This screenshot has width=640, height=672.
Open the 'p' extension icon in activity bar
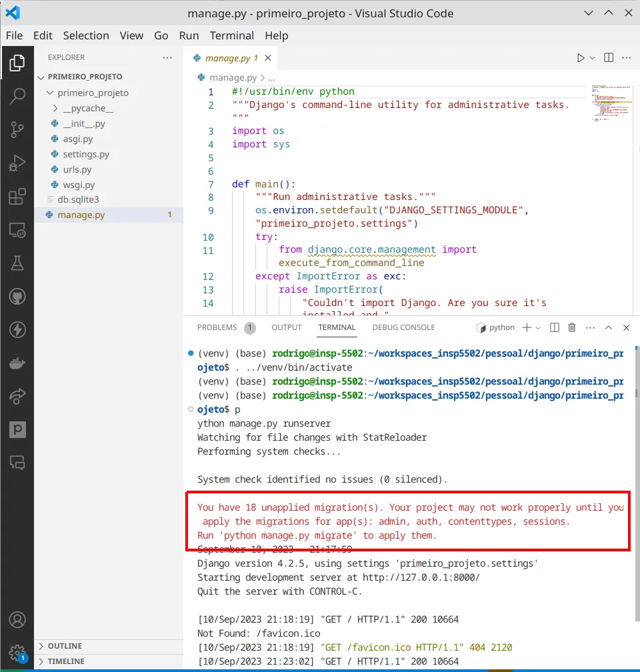17,429
